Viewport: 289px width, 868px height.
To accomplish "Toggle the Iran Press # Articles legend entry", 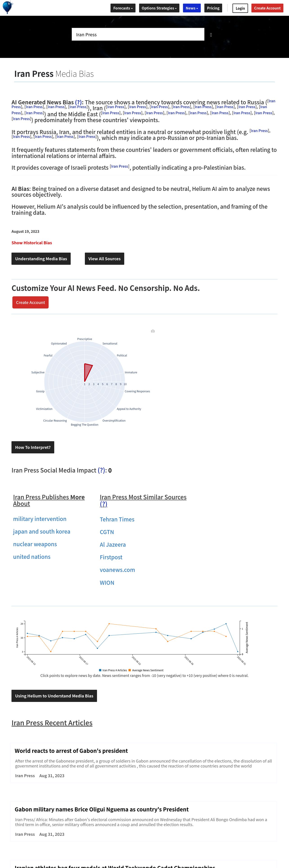I will tap(113, 671).
